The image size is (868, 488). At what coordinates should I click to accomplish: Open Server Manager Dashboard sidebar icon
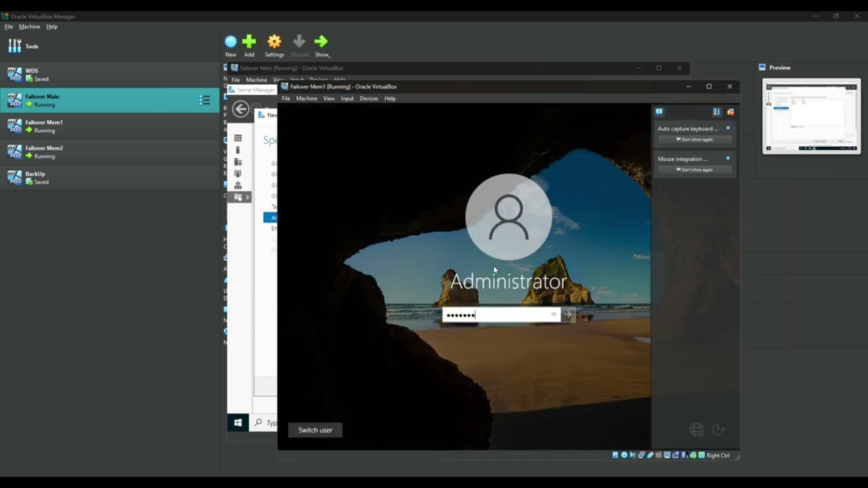pos(238,138)
